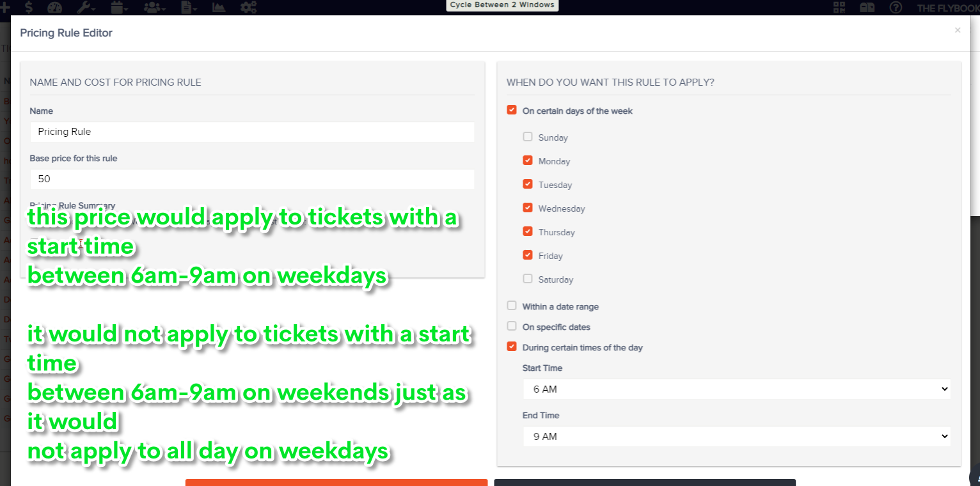
Task: Open the people group menu
Action: [155, 7]
